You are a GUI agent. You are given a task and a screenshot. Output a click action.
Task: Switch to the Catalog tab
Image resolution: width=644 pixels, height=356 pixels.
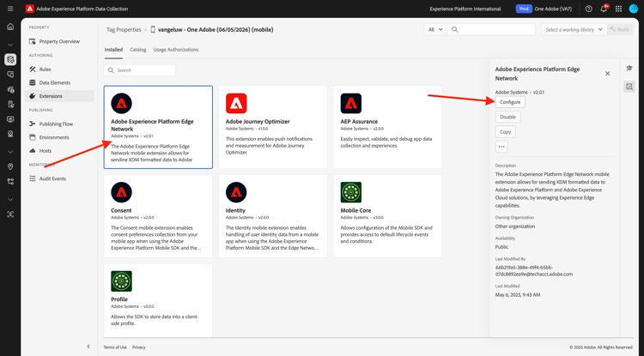click(137, 50)
